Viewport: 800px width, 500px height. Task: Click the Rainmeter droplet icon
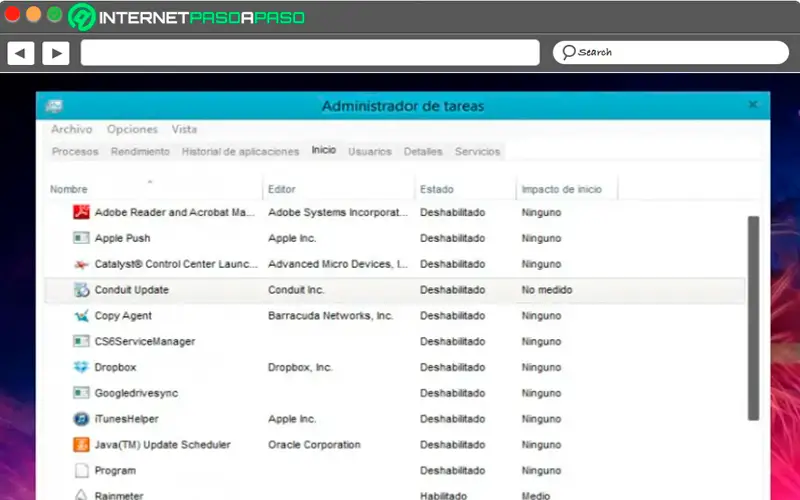(x=81, y=495)
